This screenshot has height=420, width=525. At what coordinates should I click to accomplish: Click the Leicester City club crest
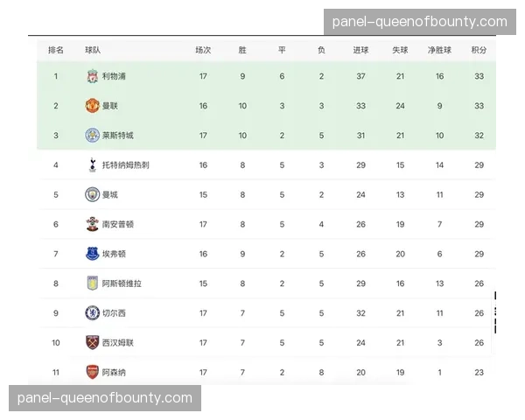tap(92, 136)
